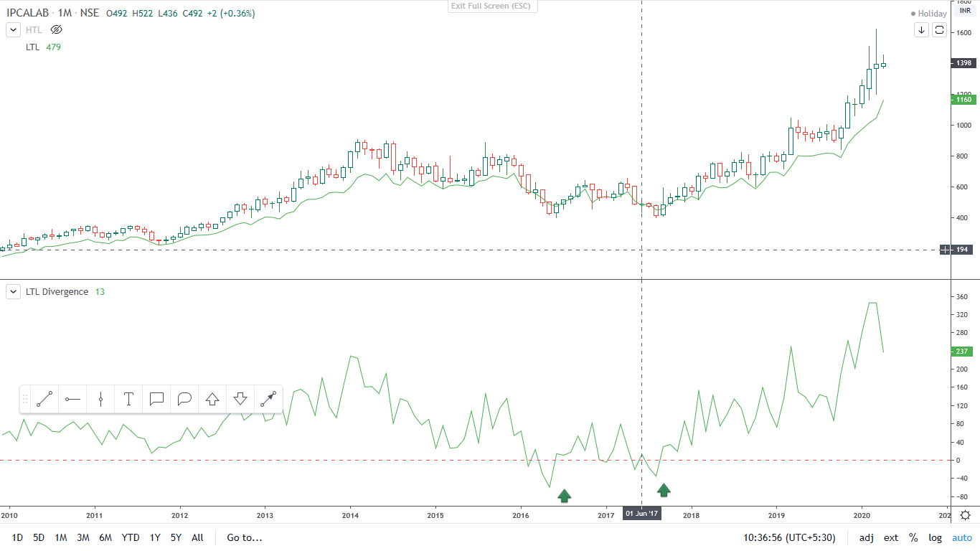Select the text annotation tool
The height and width of the screenshot is (551, 980).
pos(128,399)
